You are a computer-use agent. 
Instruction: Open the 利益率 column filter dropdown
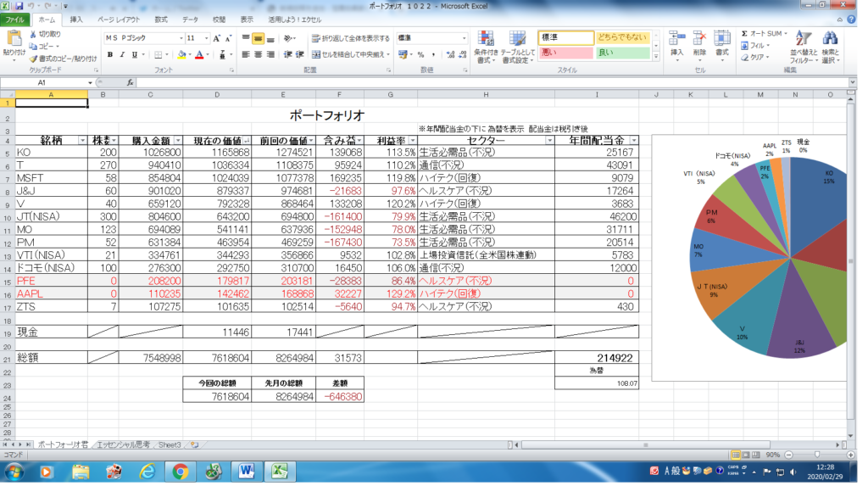pos(413,141)
